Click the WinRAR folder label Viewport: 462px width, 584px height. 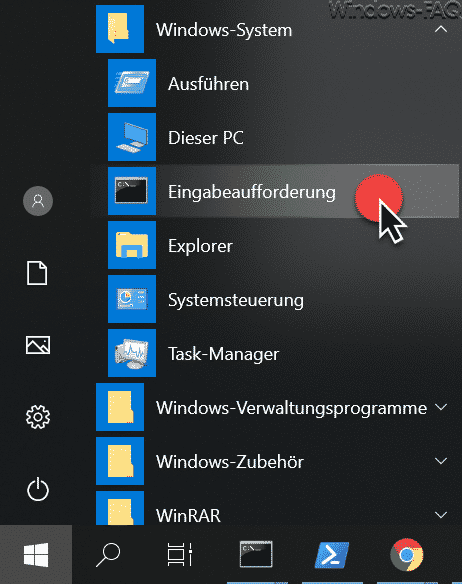point(188,516)
